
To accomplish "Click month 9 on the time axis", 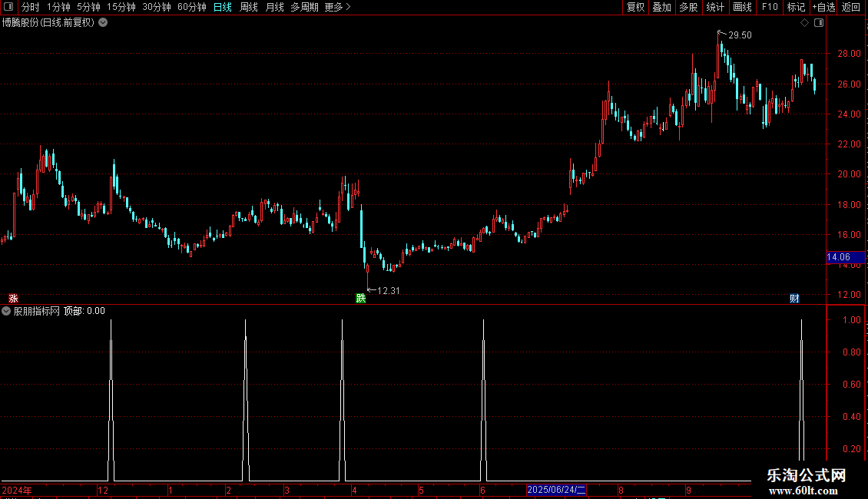I will (689, 490).
